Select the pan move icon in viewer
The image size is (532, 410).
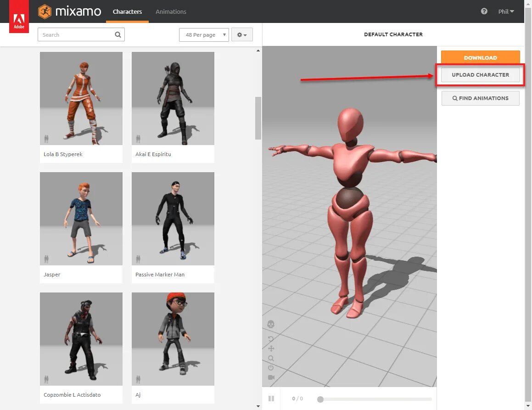pos(271,348)
